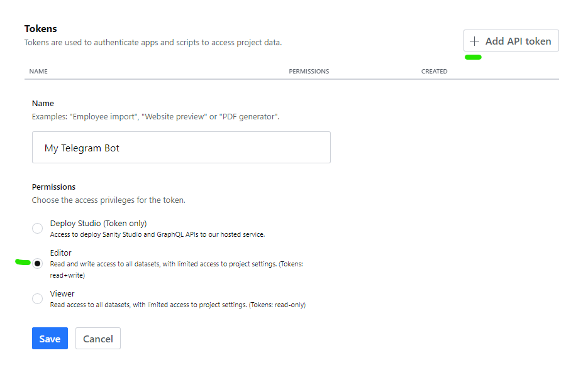Select the Editor permission radio button
This screenshot has height=370, width=588.
click(x=37, y=263)
